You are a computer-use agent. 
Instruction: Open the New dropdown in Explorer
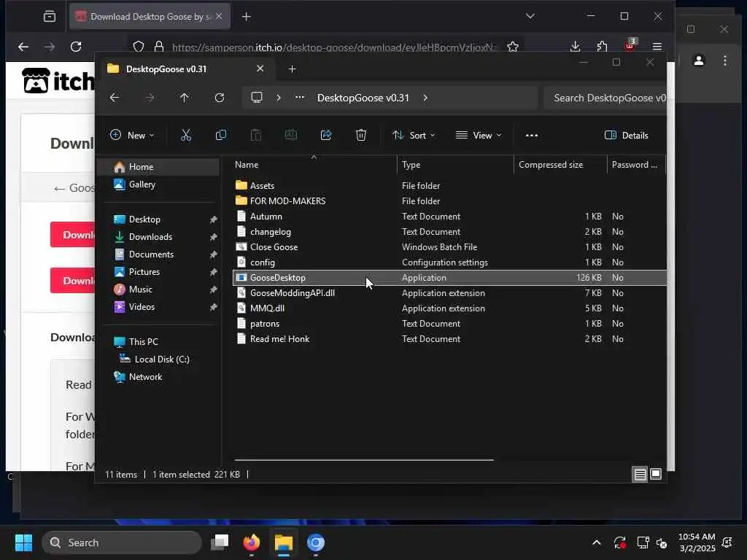[x=132, y=135]
